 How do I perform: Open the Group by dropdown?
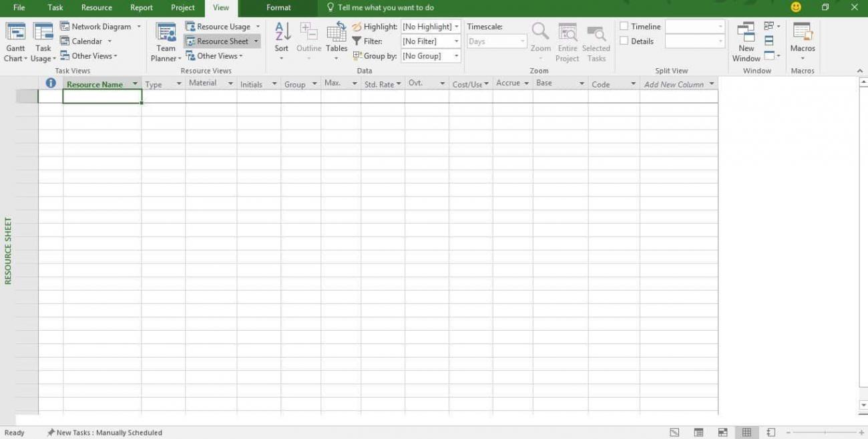[x=456, y=55]
